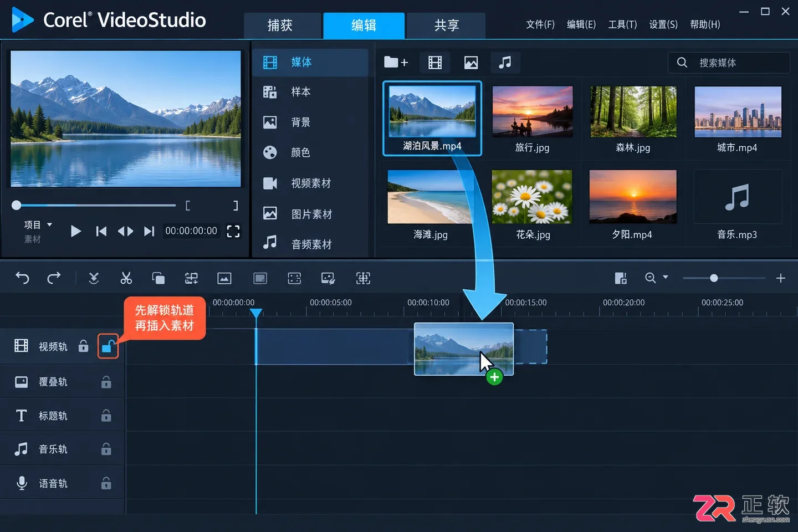
Task: Open the 文件(F) menu
Action: 540,24
